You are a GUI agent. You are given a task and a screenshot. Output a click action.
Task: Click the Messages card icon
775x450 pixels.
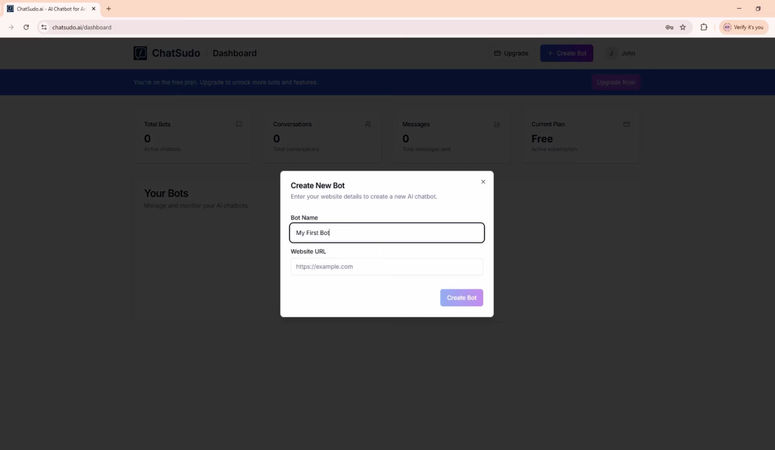pyautogui.click(x=497, y=124)
